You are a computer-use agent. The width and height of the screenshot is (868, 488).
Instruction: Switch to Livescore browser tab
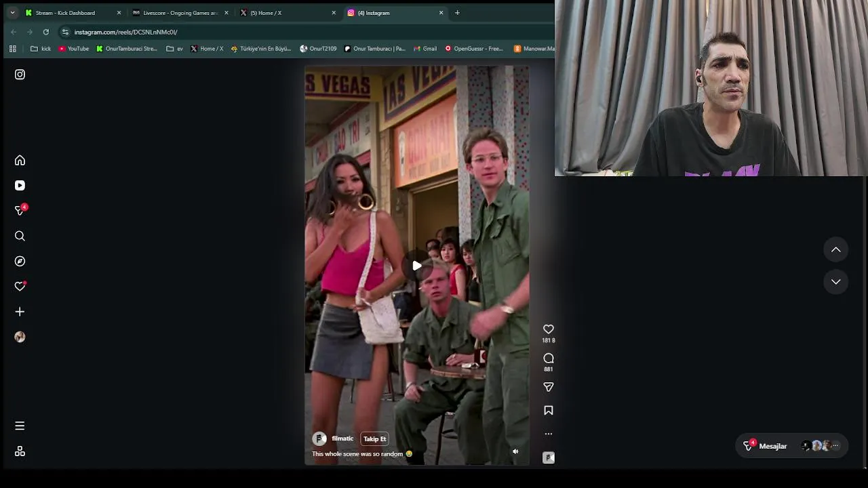tap(180, 13)
